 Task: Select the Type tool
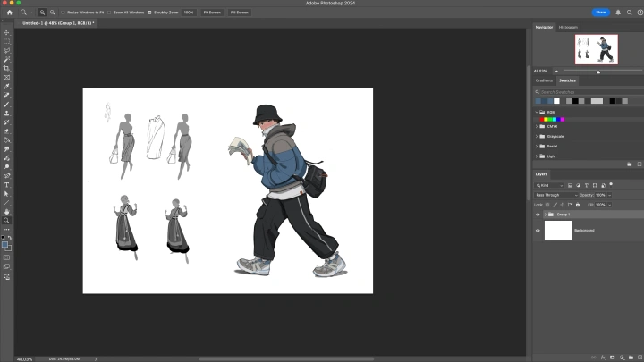[6, 185]
